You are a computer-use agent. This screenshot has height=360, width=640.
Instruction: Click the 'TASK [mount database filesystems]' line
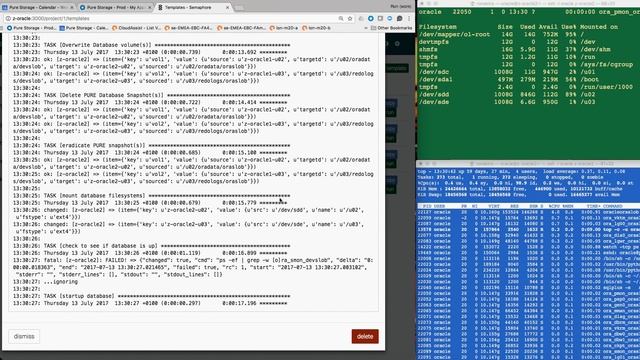click(x=151, y=196)
